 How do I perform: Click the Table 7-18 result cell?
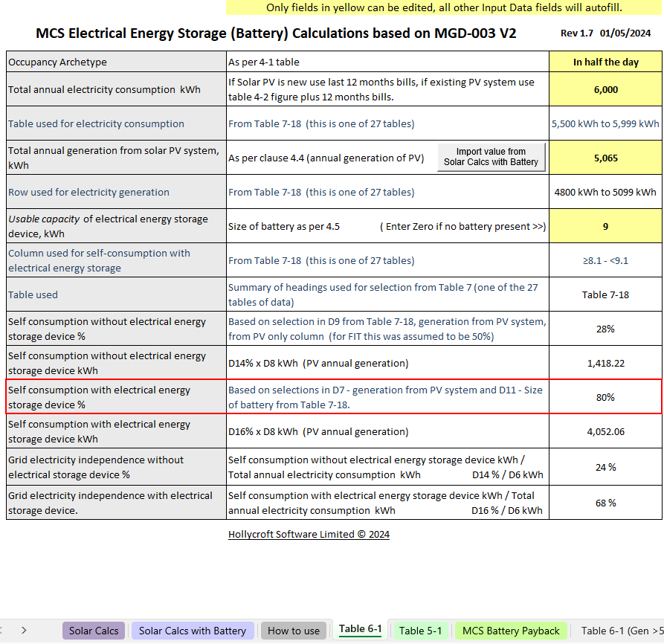coord(605,294)
